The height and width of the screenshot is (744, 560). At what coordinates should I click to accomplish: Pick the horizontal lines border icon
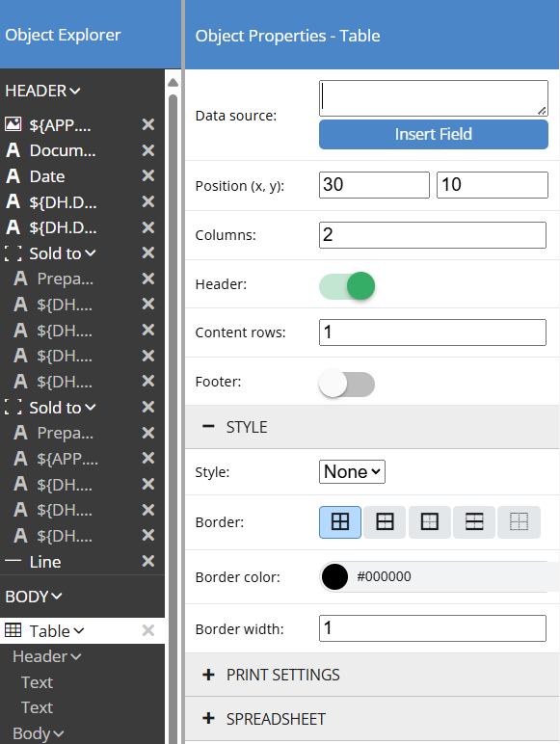474,522
